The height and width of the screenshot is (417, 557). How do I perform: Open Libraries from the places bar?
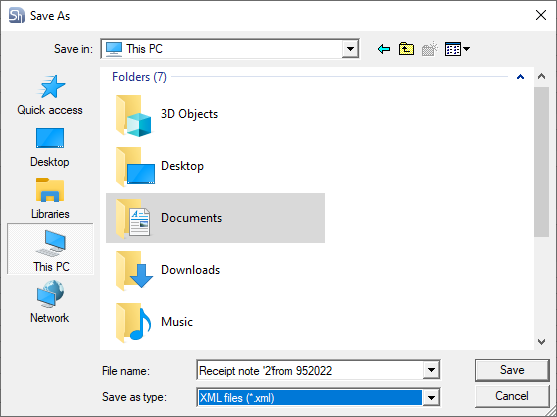50,199
